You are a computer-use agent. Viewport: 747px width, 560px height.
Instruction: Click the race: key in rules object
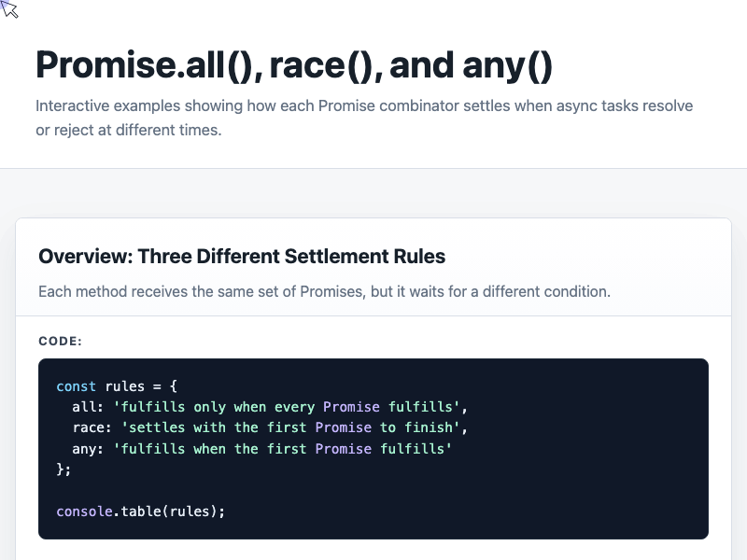pos(92,427)
